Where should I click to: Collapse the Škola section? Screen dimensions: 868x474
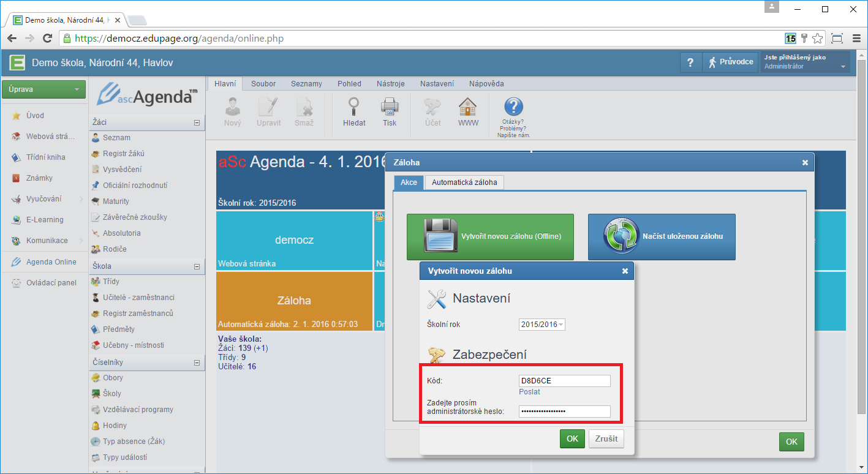tap(197, 266)
